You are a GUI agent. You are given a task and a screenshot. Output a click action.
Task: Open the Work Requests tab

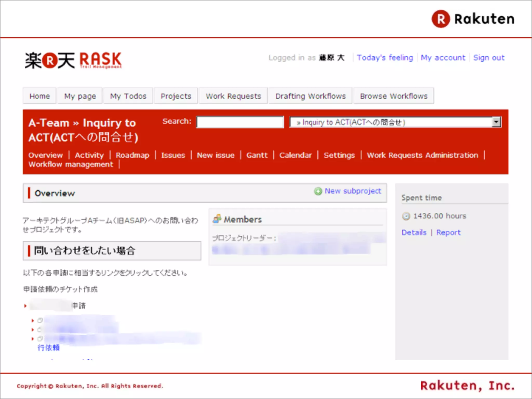coord(233,96)
